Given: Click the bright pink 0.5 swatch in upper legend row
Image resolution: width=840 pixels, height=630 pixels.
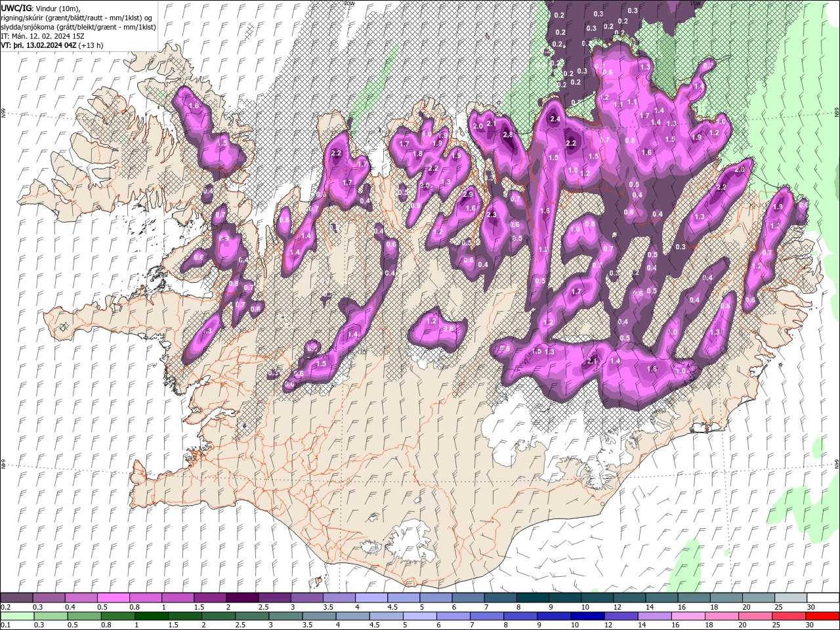Looking at the screenshot, I should point(113,598).
